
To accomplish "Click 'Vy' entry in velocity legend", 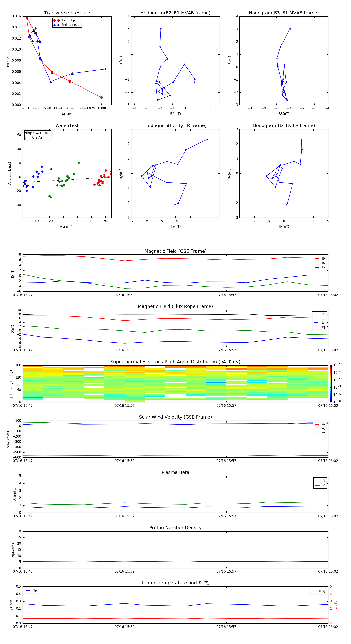I will coord(320,429).
